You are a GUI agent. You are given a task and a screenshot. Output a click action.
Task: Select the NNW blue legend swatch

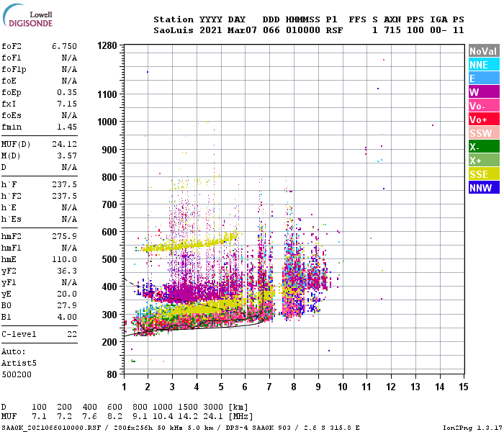pyautogui.click(x=484, y=188)
